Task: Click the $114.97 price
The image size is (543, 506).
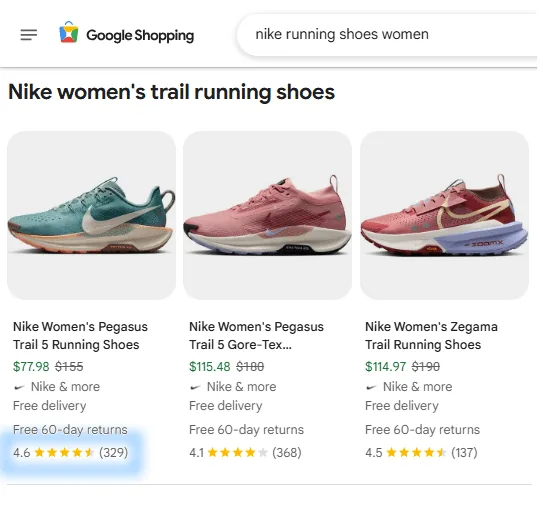Action: tap(385, 366)
